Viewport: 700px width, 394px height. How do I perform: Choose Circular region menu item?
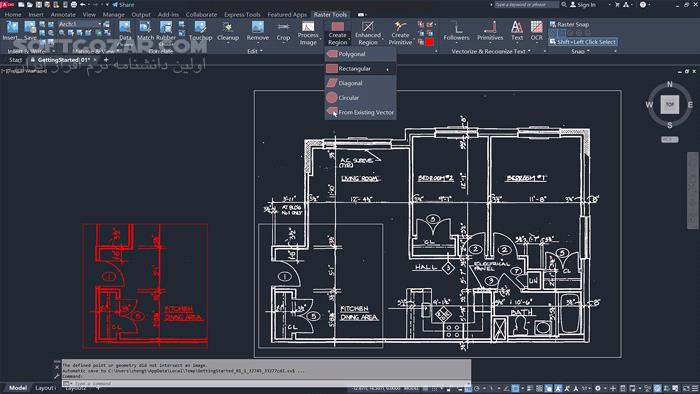(360, 98)
